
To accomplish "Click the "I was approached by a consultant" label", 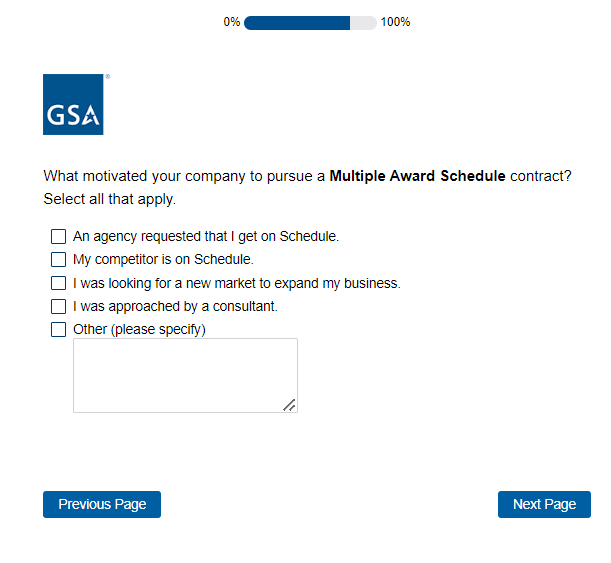I will 175,306.
